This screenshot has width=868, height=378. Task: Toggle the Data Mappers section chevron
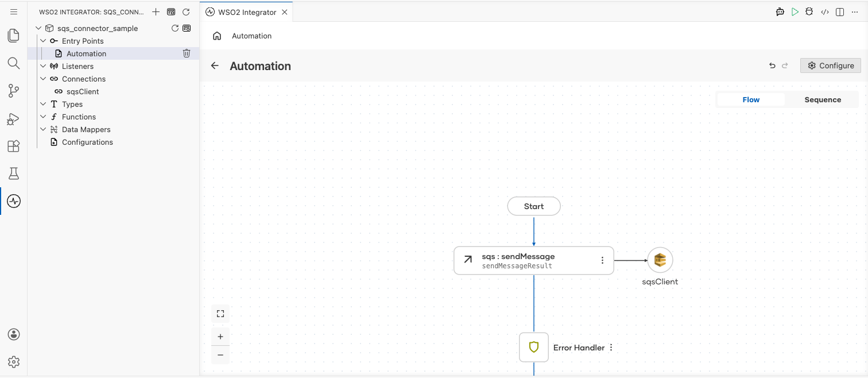[43, 129]
